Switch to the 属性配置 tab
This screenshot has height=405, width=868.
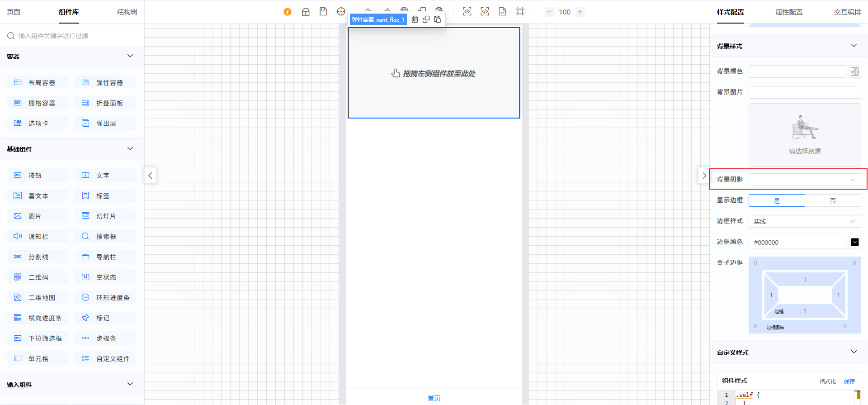click(789, 12)
